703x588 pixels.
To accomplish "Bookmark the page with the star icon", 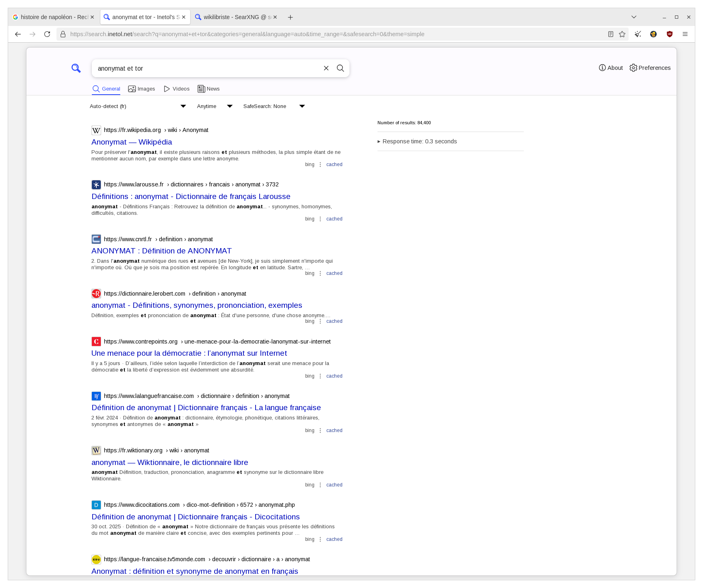I will coord(622,34).
